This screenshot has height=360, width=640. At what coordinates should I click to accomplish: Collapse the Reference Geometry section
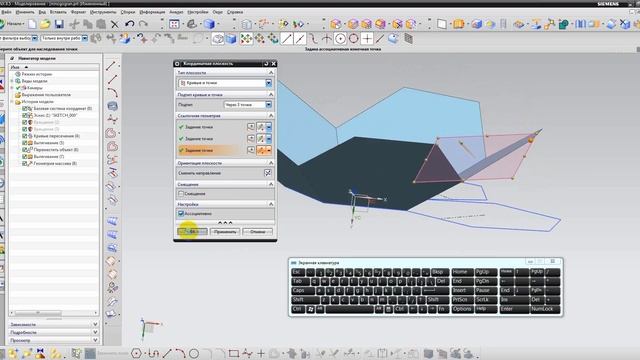(x=271, y=116)
